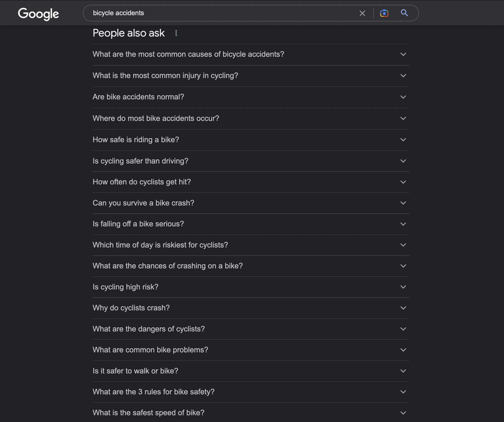Expand 'Is cycling safer than driving?'
Image resolution: width=504 pixels, height=422 pixels.
(x=251, y=161)
